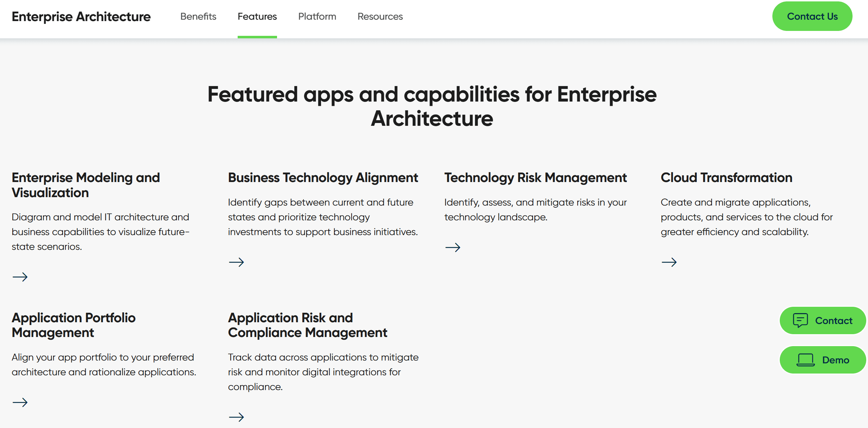868x428 pixels.
Task: Open the arrow under Cloud Transformation
Action: coord(669,262)
